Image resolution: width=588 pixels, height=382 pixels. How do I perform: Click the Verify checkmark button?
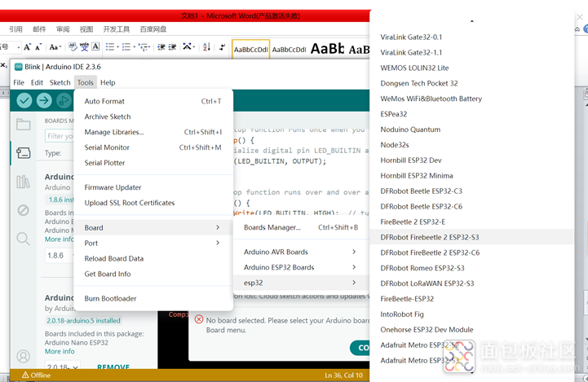point(24,100)
